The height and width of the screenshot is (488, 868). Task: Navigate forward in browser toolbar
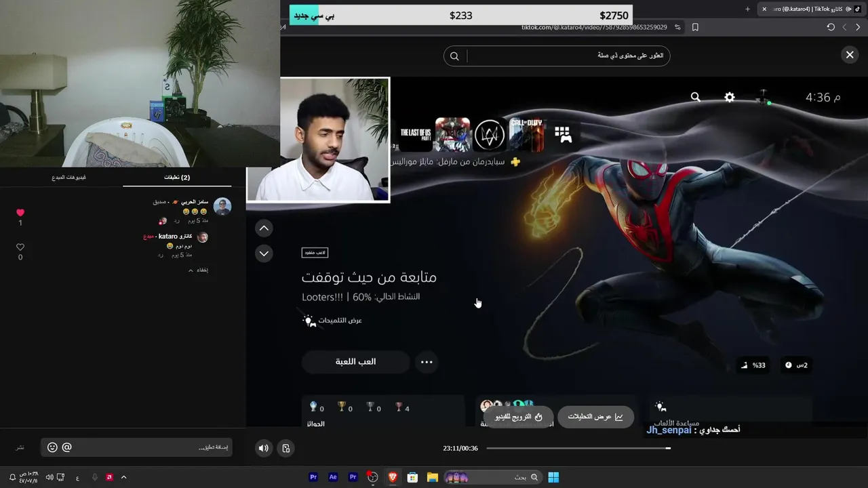[x=844, y=27]
